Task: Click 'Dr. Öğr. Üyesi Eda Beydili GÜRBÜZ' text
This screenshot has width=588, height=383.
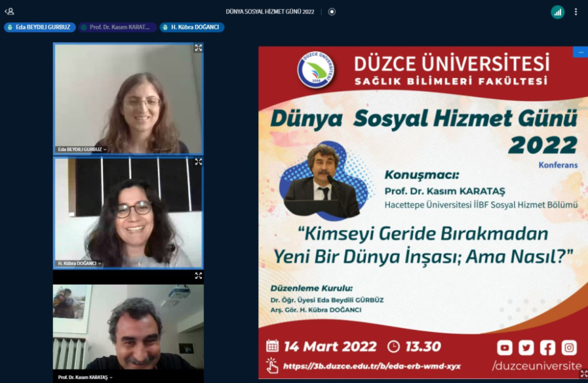Action: pos(327,300)
